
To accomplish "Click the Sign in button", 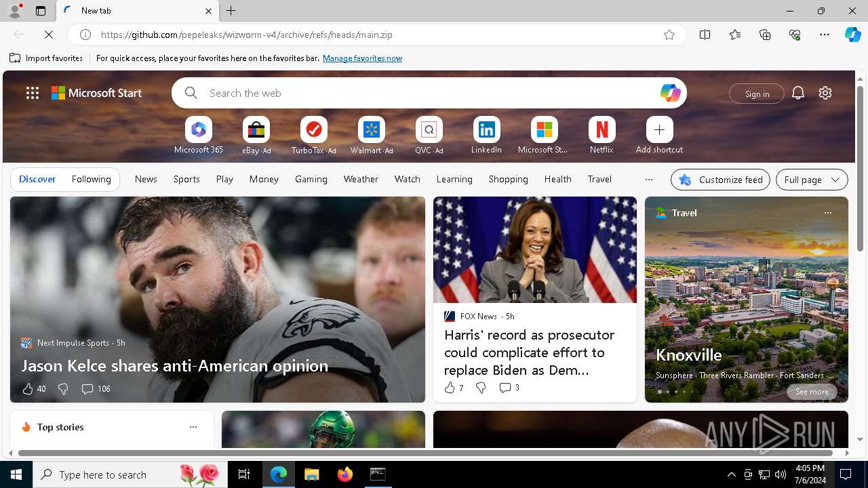I will pyautogui.click(x=757, y=94).
